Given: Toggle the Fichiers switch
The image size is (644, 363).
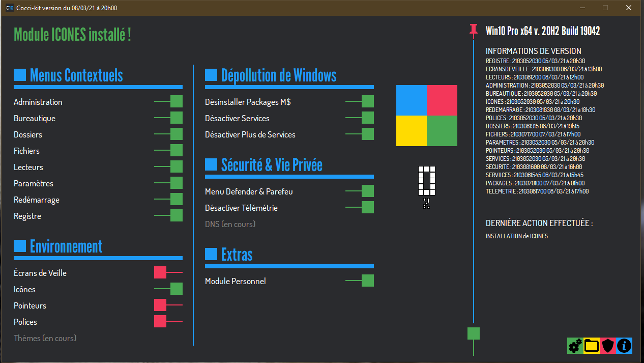Looking at the screenshot, I should (168, 150).
